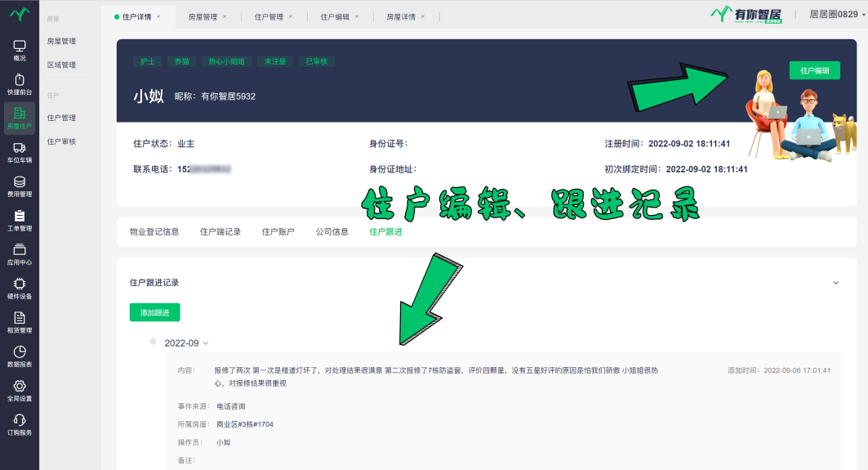Select the 费用管理 fee management icon
Image resolution: width=868 pixels, height=470 pixels.
tap(19, 182)
